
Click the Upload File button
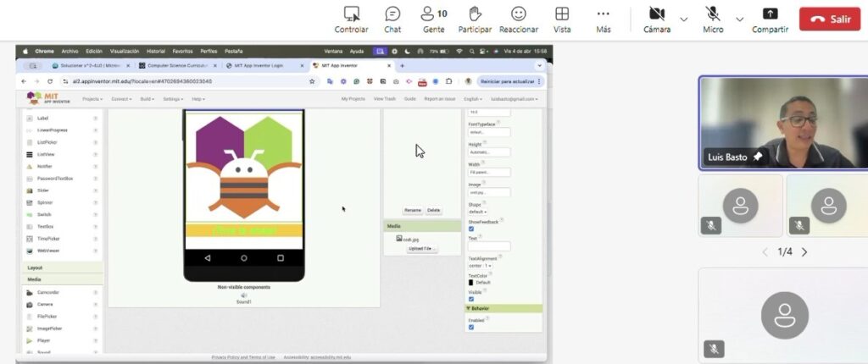(422, 249)
